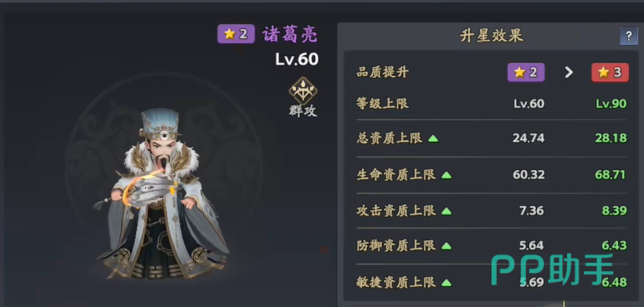The height and width of the screenshot is (307, 644).
Task: Tap the 群攻 group-attack skill icon
Action: (x=303, y=91)
